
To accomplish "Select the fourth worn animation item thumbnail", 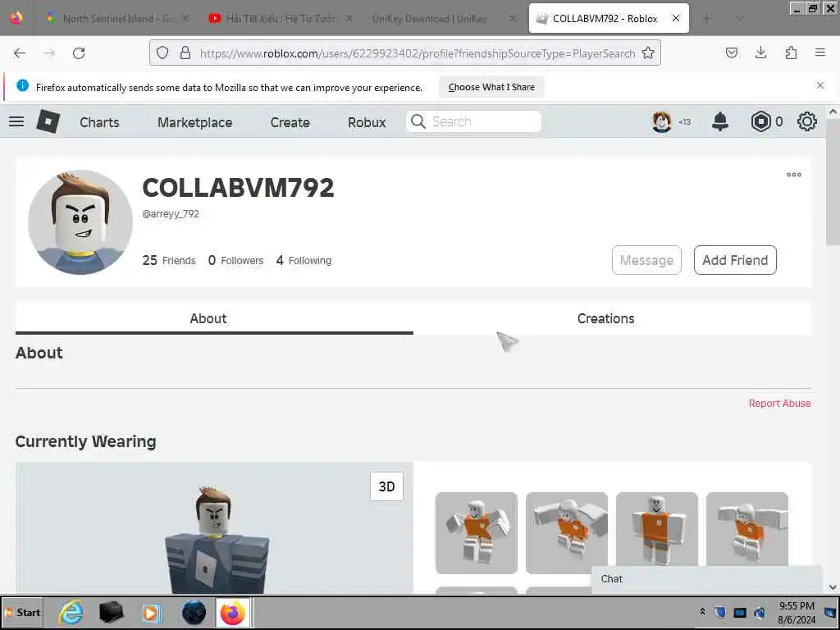I will (747, 529).
